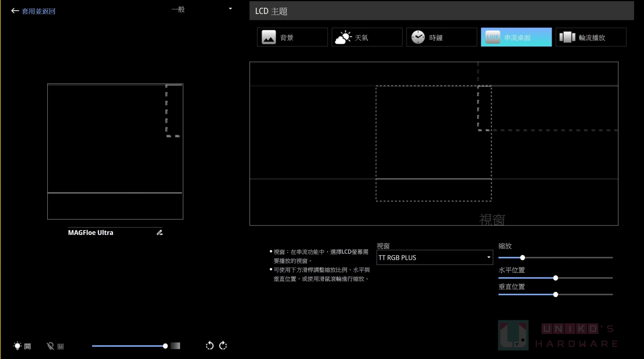Click the MAGFloe Ultra device name
644x359 pixels.
[91, 233]
